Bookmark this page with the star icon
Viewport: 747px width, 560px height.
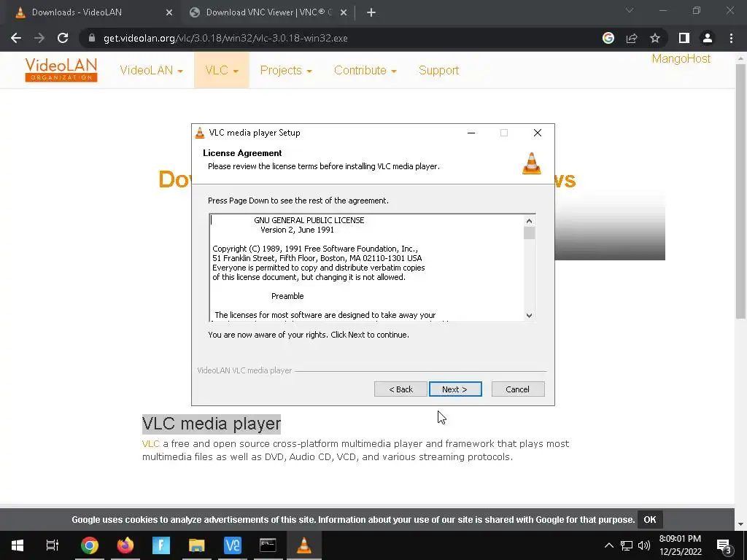[655, 38]
